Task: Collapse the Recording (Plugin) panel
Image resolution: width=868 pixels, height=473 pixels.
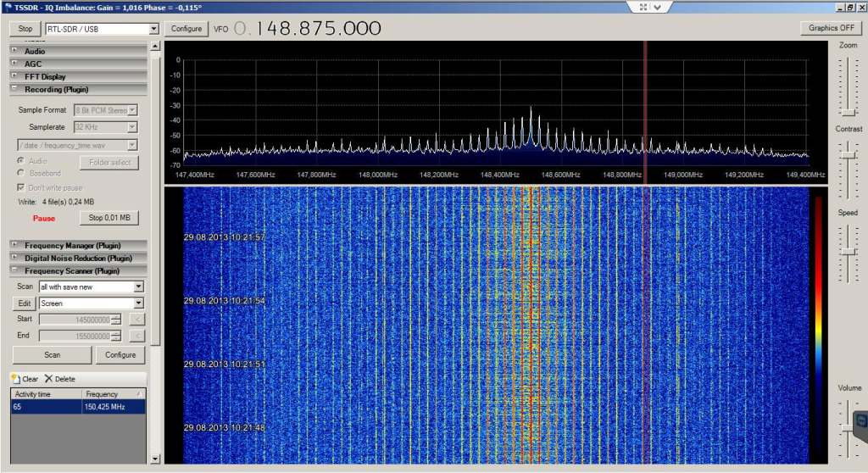Action: 14,89
